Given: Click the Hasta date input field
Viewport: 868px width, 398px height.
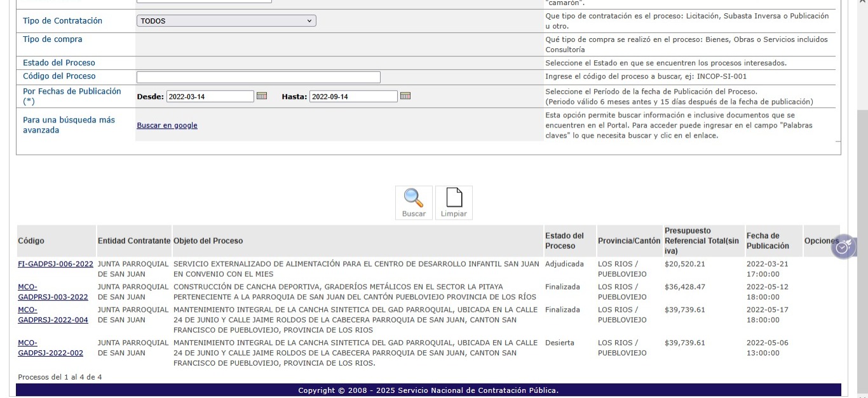Looking at the screenshot, I should (x=353, y=96).
